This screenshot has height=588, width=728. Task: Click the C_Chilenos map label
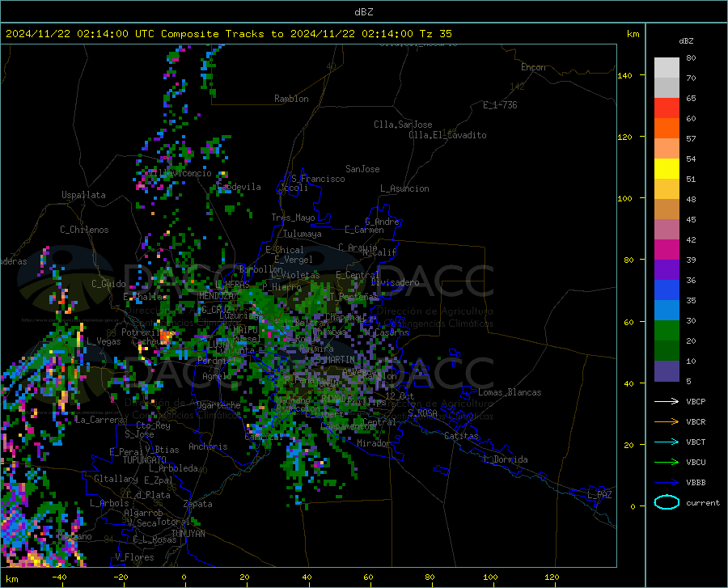(84, 230)
